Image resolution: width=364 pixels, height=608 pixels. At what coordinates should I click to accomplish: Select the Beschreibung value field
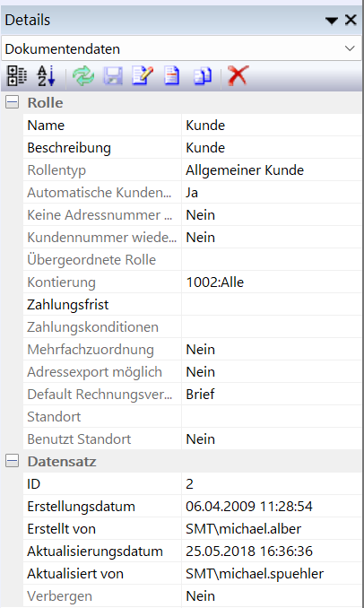tap(272, 148)
